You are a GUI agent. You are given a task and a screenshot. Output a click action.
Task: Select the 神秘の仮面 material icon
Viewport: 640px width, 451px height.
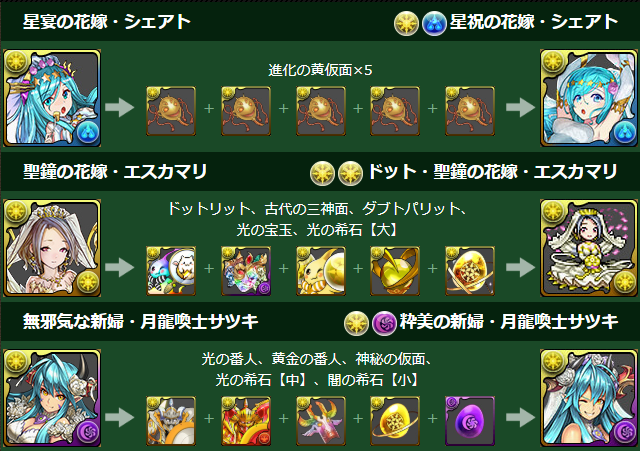(321, 421)
